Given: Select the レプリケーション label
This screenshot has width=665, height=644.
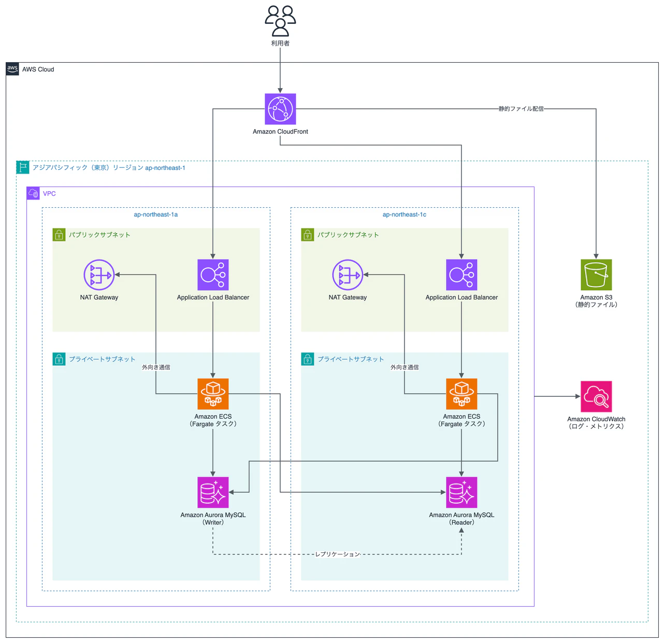Looking at the screenshot, I should pos(337,554).
